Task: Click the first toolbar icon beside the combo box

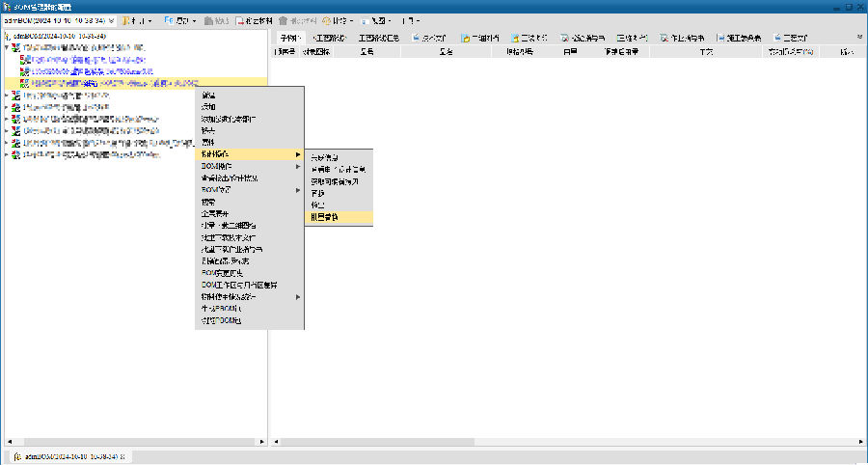Action: (x=126, y=20)
